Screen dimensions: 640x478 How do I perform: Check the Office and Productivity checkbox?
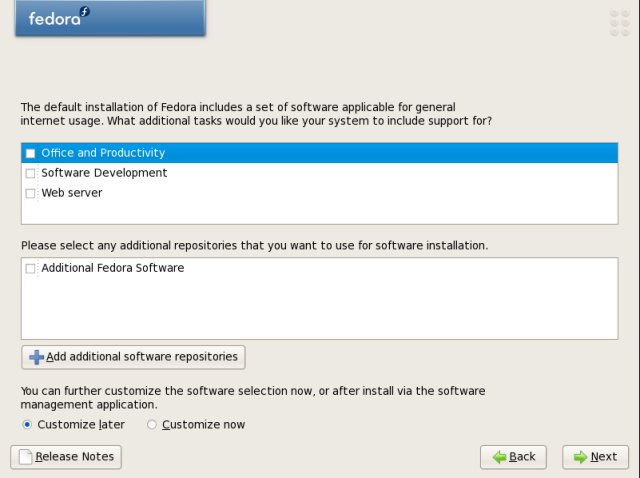(x=30, y=153)
